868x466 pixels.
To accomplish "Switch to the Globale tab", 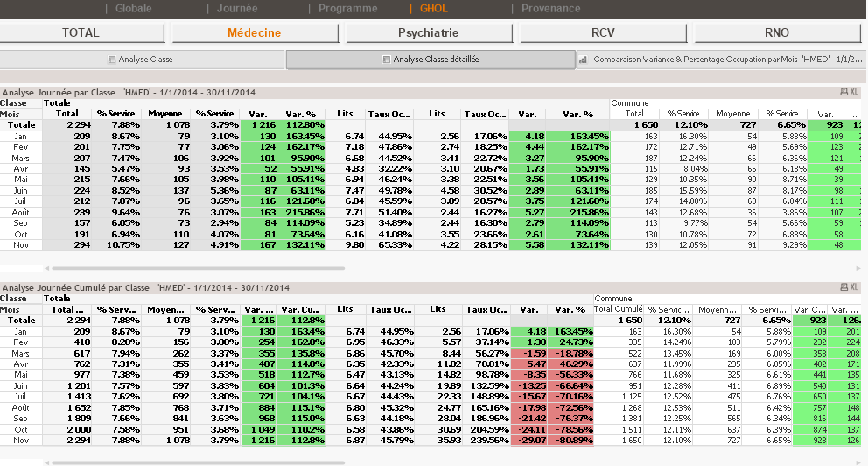I will [133, 8].
